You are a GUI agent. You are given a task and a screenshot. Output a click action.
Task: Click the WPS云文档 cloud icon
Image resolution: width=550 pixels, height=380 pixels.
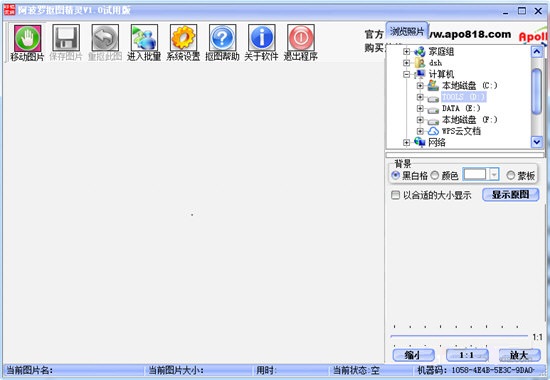point(433,131)
